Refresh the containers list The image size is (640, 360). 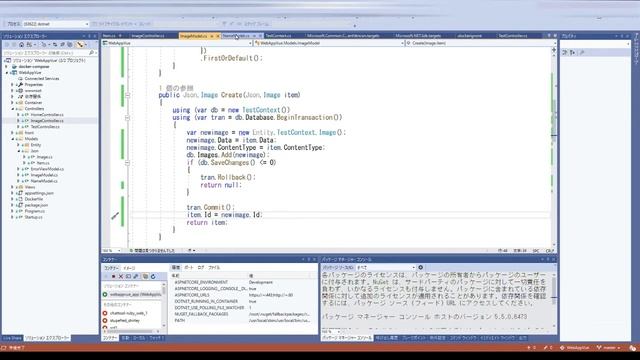[153, 276]
